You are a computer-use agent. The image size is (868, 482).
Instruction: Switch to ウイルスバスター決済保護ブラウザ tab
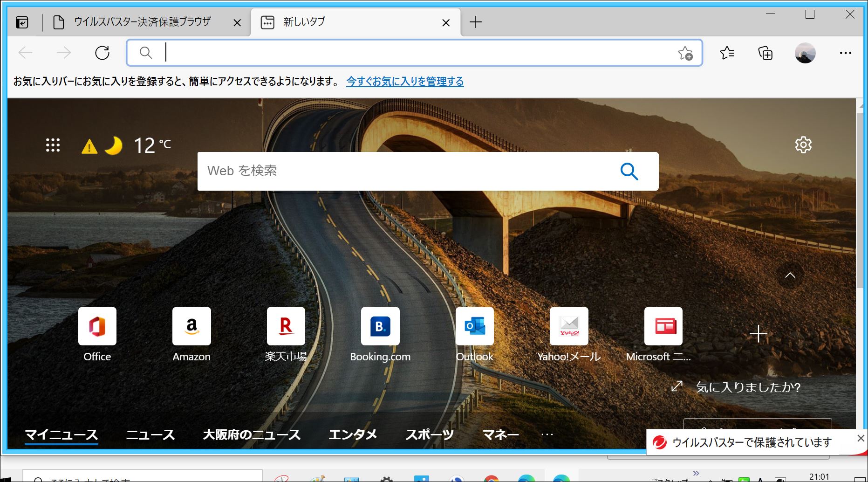pyautogui.click(x=142, y=22)
